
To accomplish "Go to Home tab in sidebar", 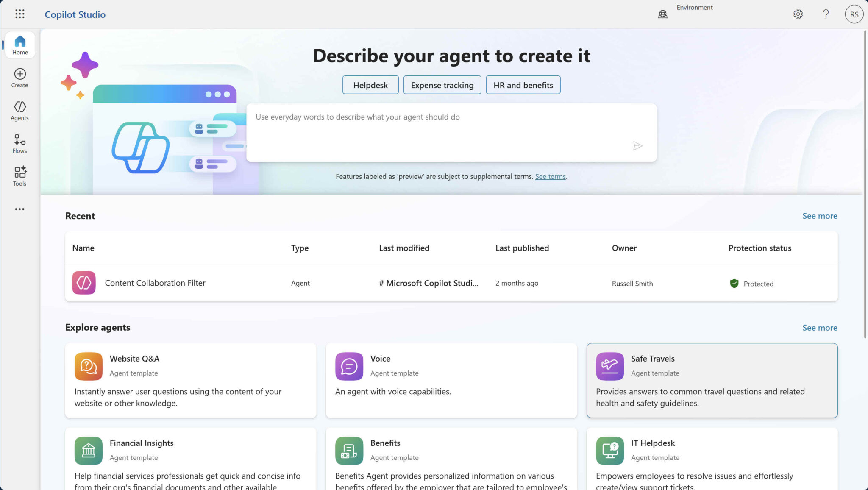I will (20, 45).
